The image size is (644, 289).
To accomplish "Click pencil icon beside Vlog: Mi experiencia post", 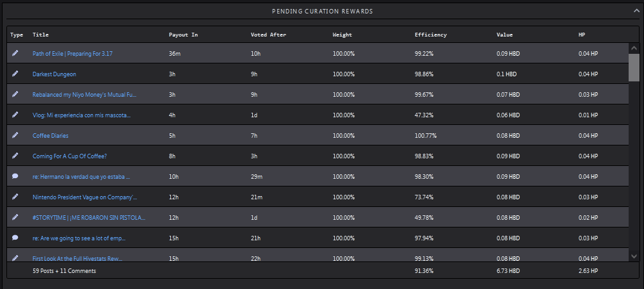I will (15, 115).
